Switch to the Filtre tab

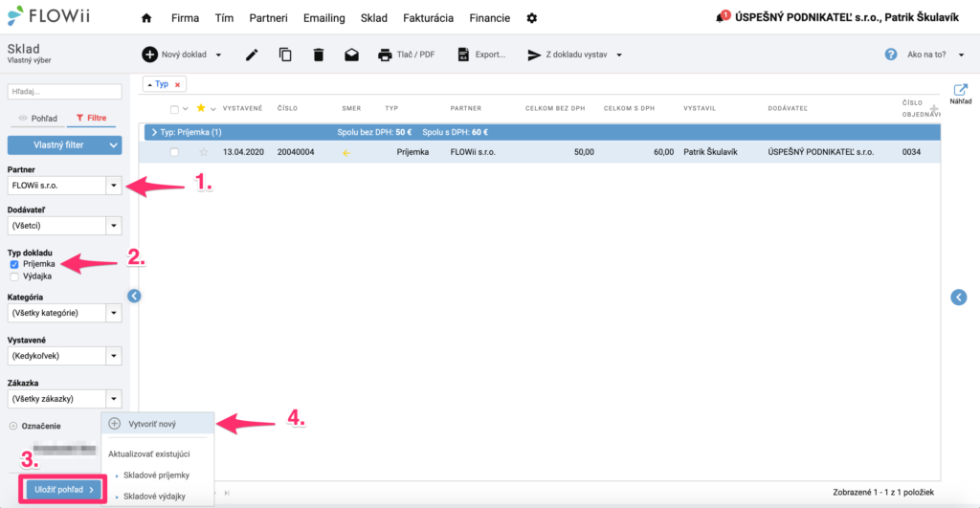pyautogui.click(x=91, y=118)
